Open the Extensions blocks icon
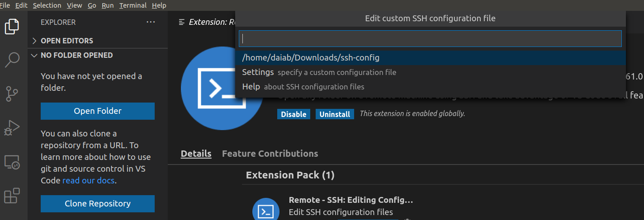This screenshot has height=220, width=644. pos(12,196)
